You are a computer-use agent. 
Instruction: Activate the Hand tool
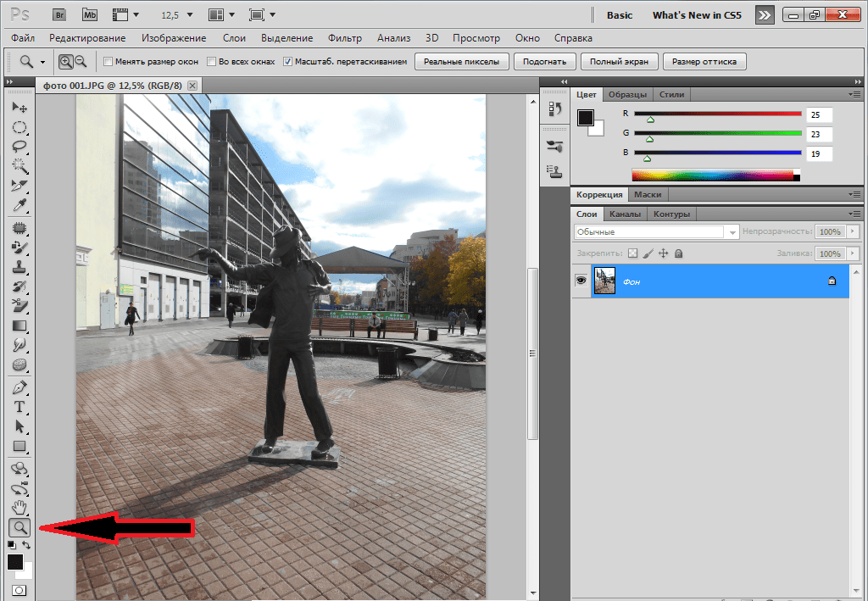click(19, 508)
